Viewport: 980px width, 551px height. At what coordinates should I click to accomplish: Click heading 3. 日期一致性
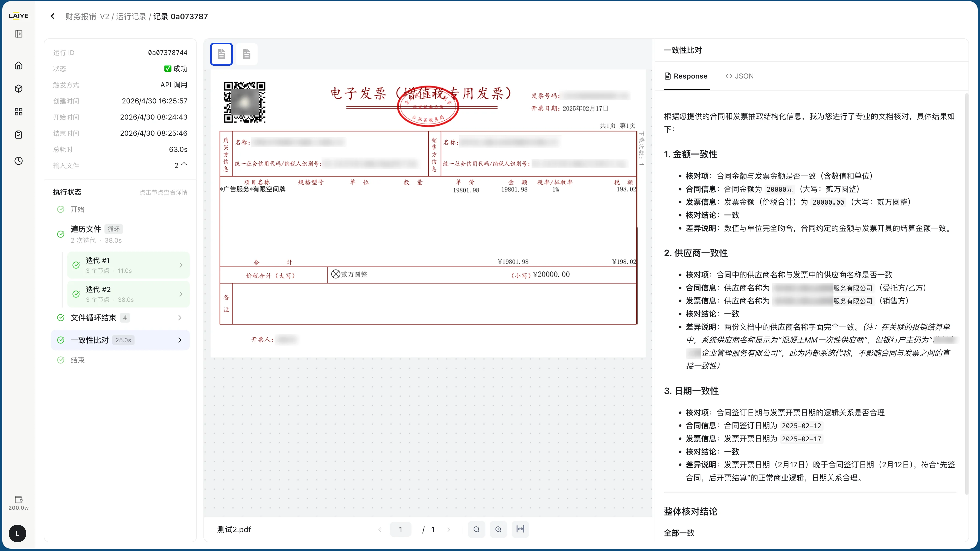pos(691,391)
